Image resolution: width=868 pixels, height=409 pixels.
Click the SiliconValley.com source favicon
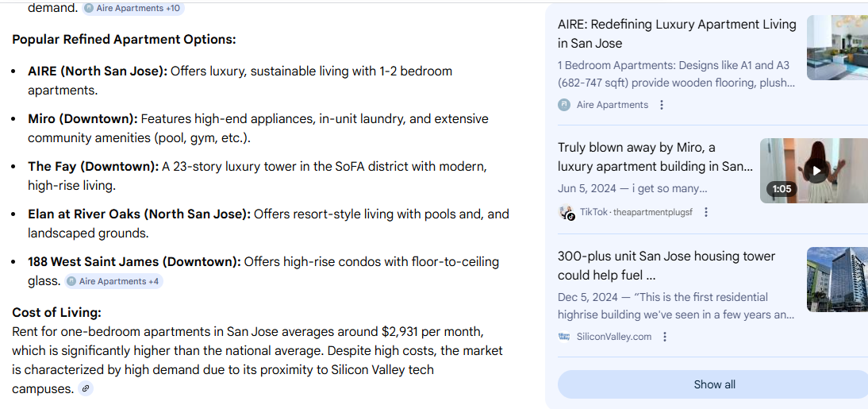564,337
